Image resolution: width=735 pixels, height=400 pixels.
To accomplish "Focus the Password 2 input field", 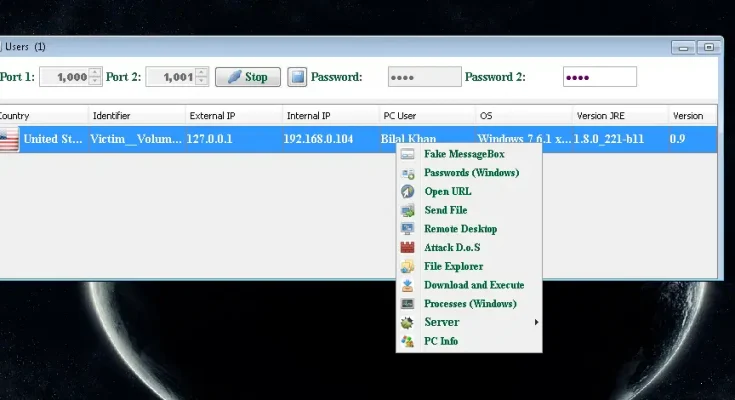I will [x=600, y=77].
